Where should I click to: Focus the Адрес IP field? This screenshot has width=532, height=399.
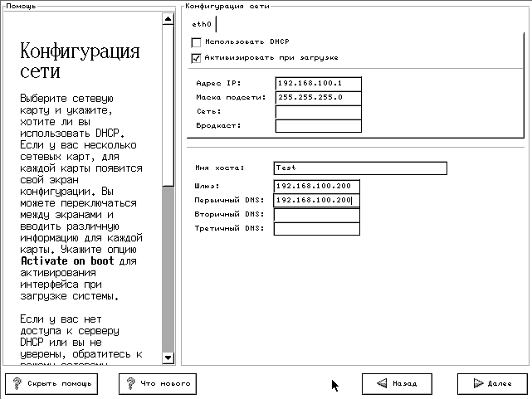click(318, 84)
